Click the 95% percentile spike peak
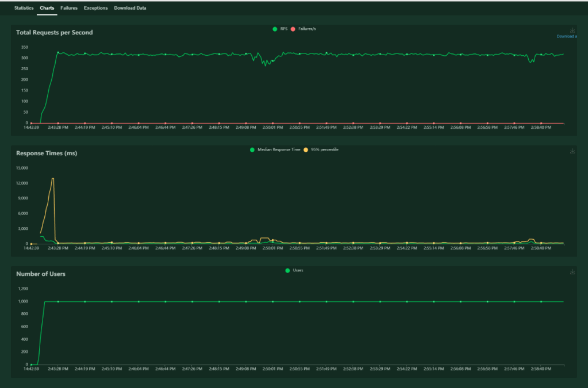Viewport: 588px width, 388px height. tap(53, 178)
